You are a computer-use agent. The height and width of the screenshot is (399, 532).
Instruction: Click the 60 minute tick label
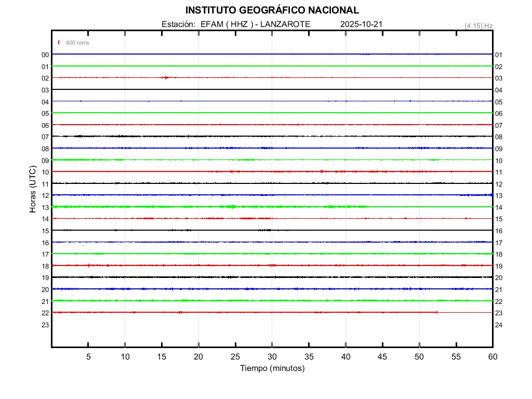coord(493,357)
